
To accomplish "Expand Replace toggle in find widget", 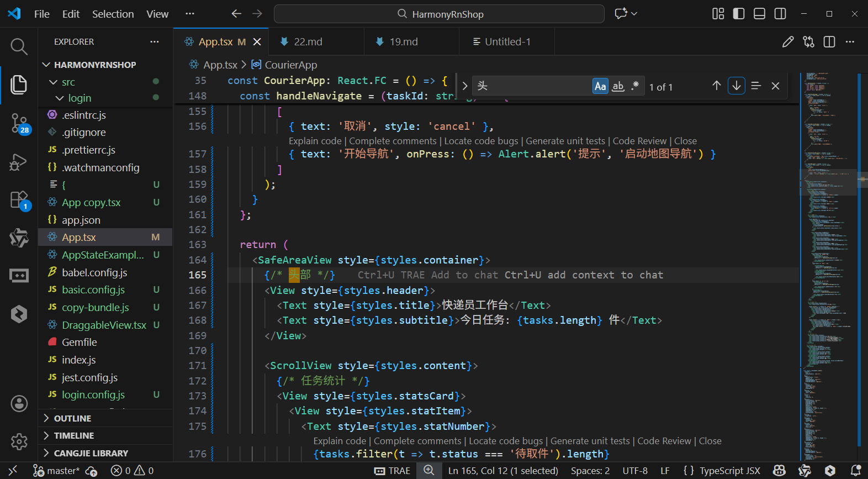I will click(x=464, y=86).
